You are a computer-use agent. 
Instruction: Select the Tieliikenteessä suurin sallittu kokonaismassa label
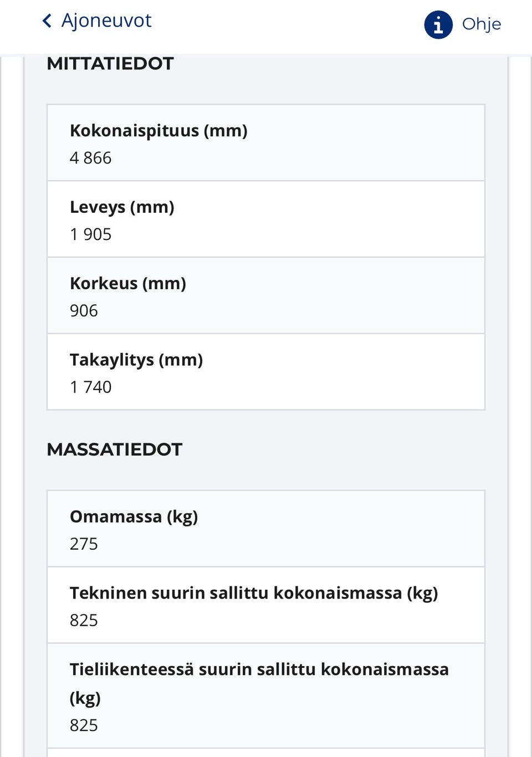(x=259, y=670)
